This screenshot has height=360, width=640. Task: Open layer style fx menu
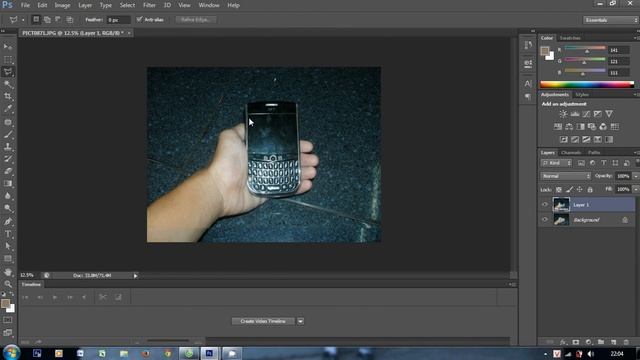pos(563,342)
